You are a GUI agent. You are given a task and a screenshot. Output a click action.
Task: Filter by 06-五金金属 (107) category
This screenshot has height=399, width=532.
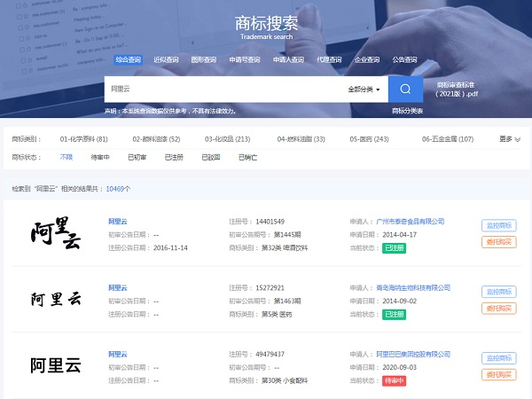pos(448,139)
